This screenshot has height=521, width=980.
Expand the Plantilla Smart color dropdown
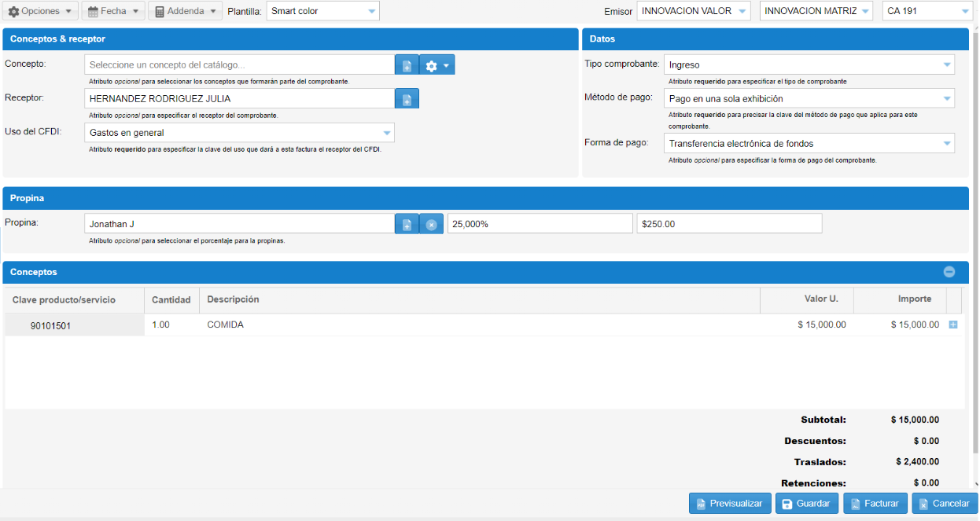click(x=323, y=11)
